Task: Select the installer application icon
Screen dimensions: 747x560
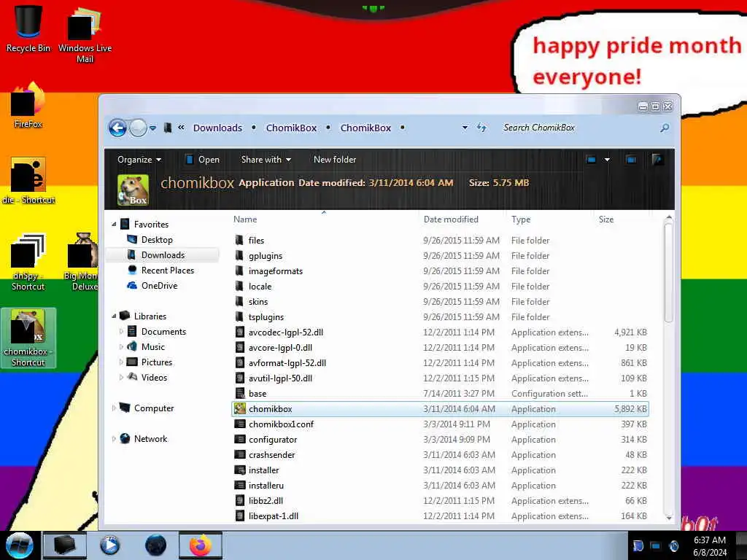Action: [240, 470]
